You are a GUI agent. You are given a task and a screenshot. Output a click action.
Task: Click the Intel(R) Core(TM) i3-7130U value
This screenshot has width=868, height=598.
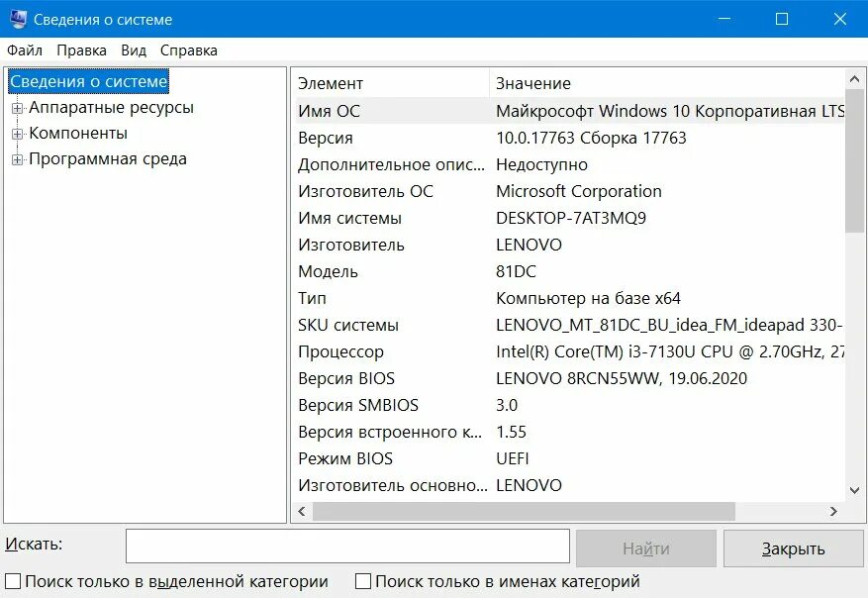(670, 351)
